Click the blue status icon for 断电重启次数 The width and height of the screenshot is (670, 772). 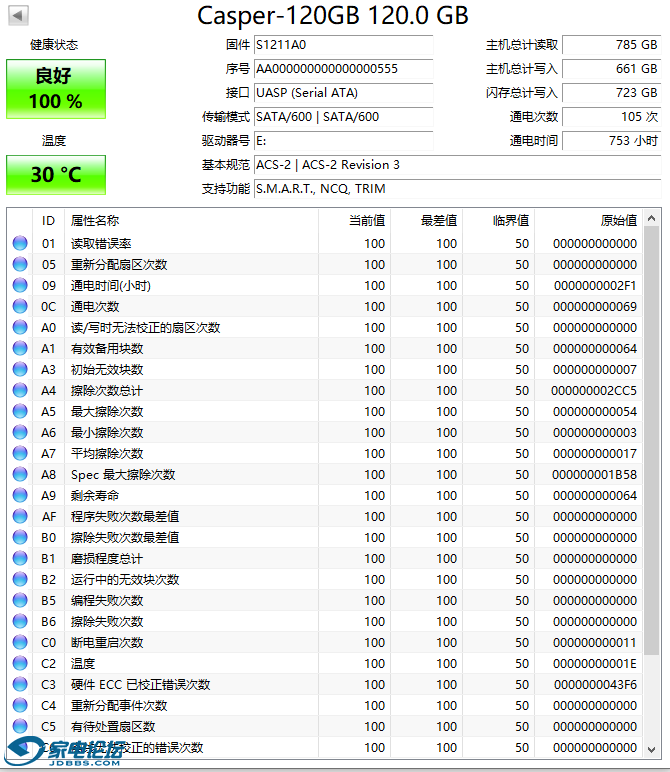20,643
